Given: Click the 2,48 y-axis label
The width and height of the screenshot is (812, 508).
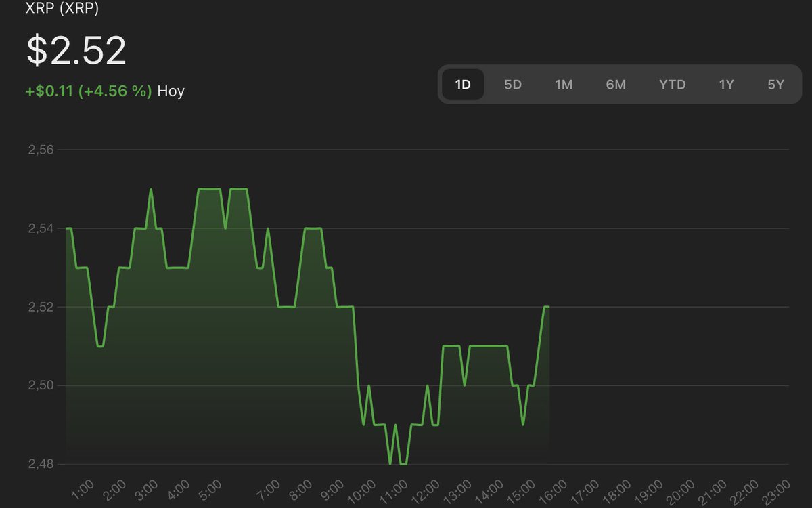Looking at the screenshot, I should pos(40,465).
